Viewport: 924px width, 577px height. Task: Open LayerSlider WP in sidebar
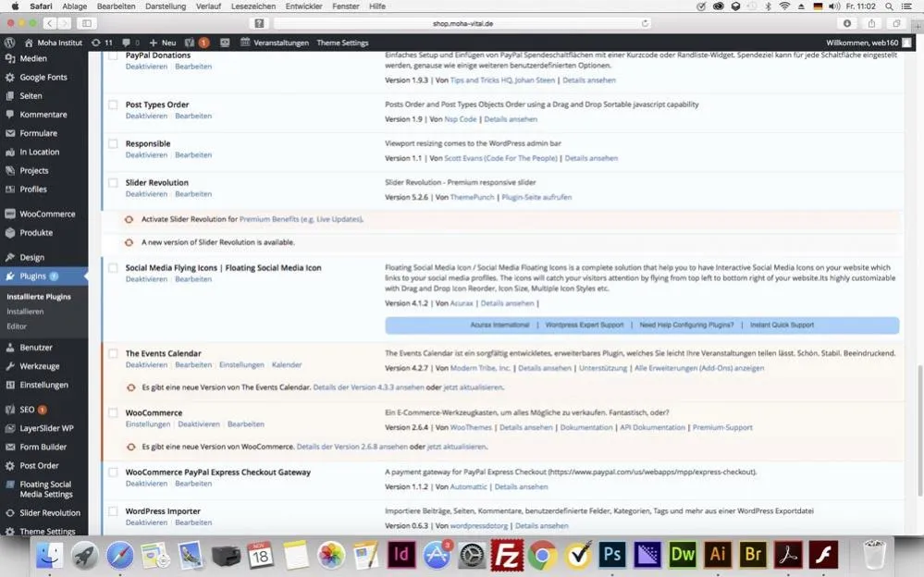click(46, 428)
